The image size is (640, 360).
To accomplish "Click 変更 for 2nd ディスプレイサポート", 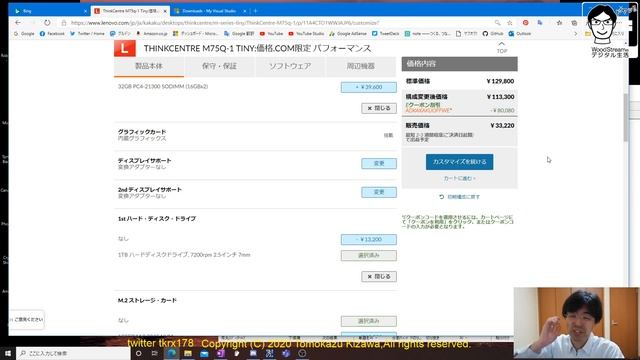I will [379, 192].
